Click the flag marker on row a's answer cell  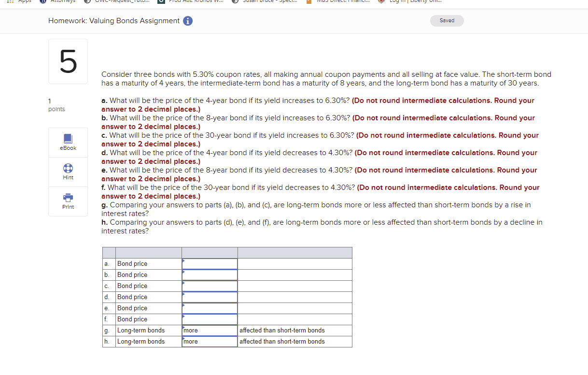pyautogui.click(x=183, y=261)
